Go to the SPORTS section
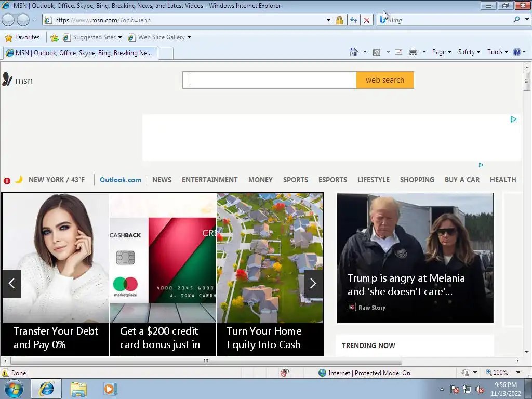 (x=296, y=180)
